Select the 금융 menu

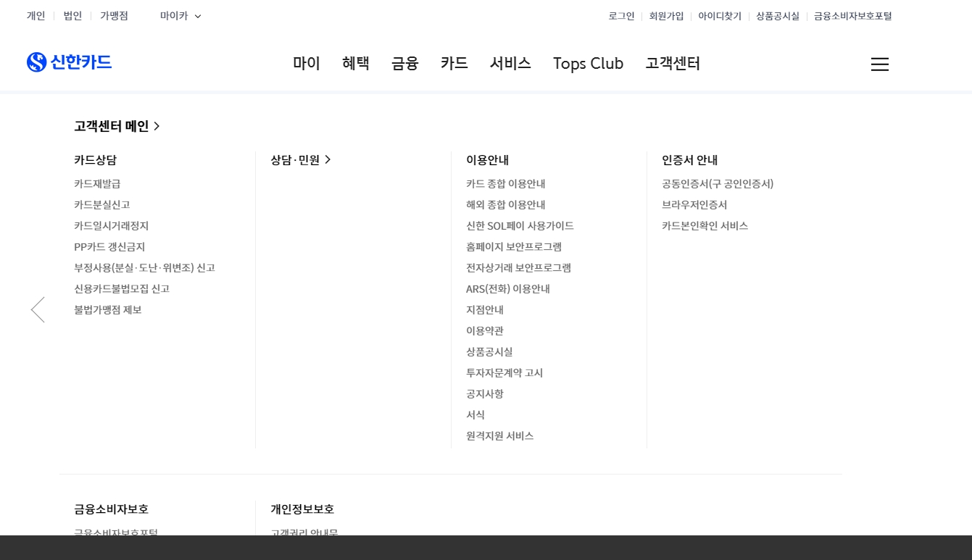[405, 64]
